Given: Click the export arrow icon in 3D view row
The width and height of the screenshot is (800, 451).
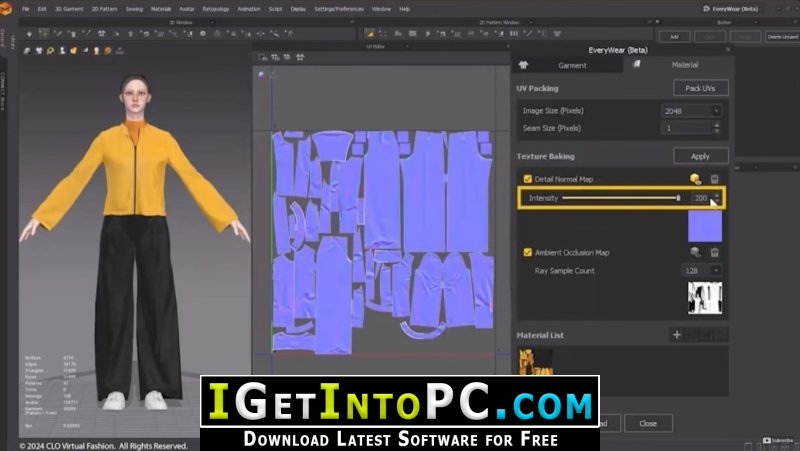Looking at the screenshot, I should pyautogui.click(x=119, y=51).
